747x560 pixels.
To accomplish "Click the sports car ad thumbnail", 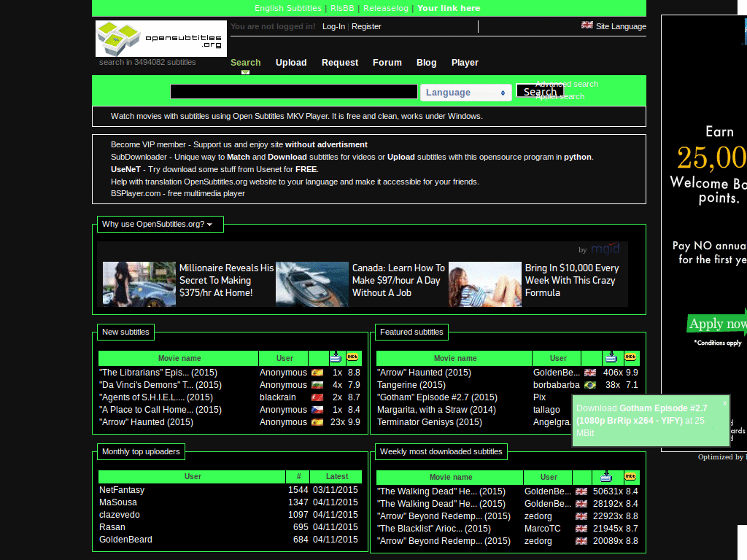I will (x=139, y=284).
